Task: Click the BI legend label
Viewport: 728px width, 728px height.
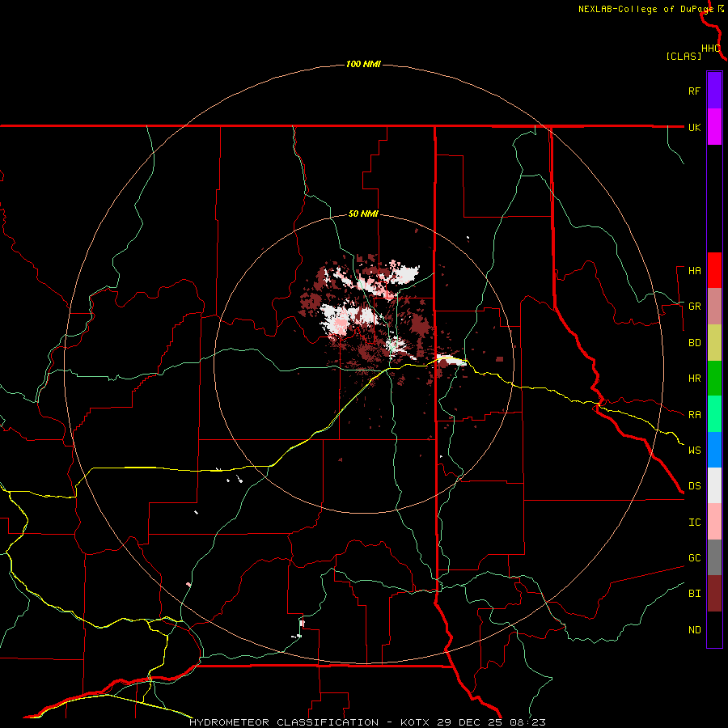Action: [x=694, y=594]
